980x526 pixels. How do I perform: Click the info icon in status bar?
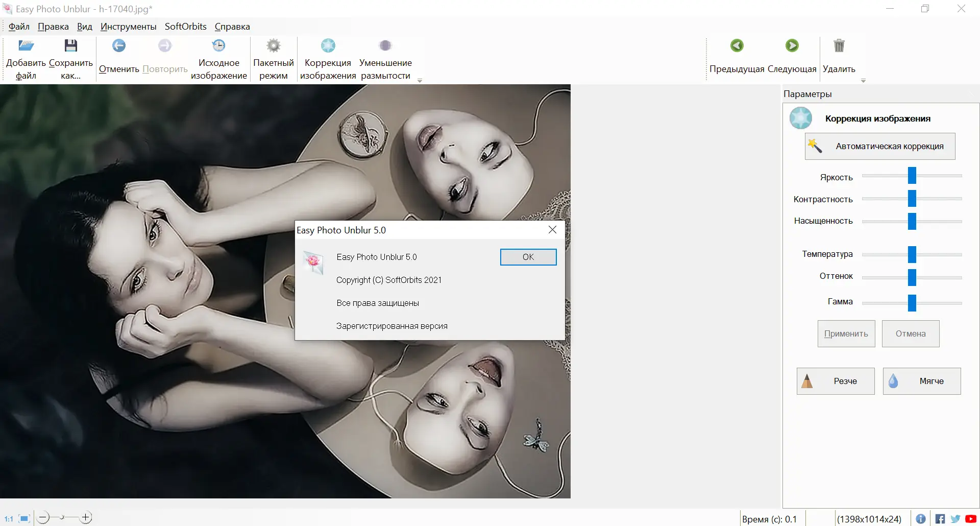point(921,519)
